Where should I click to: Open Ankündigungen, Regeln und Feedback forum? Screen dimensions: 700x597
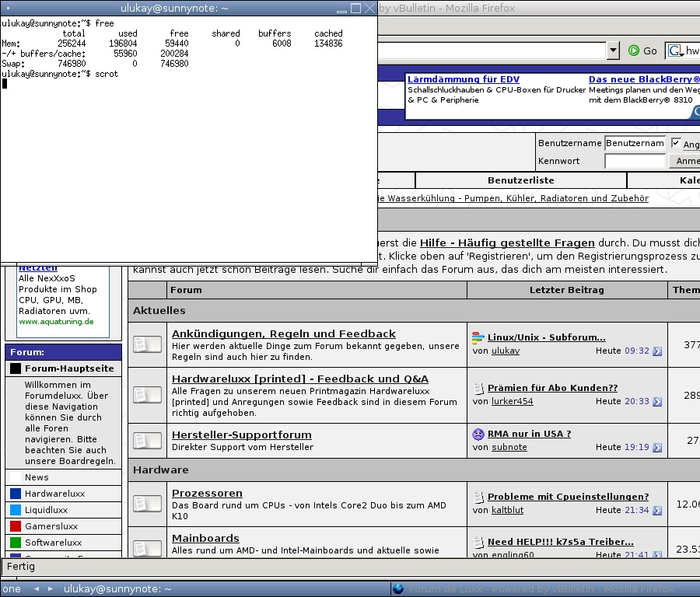pos(283,333)
